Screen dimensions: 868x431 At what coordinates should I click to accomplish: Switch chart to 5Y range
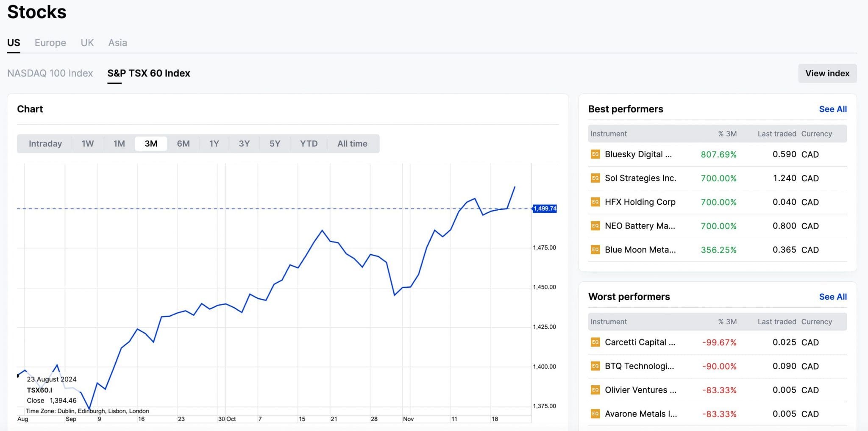tap(275, 144)
